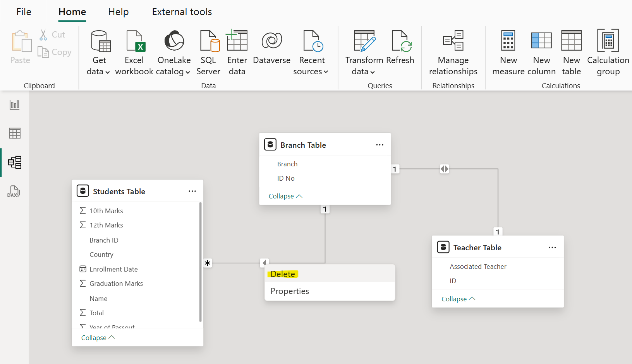Choose Properties in the context menu
Screen dimensions: 632x364
point(290,291)
